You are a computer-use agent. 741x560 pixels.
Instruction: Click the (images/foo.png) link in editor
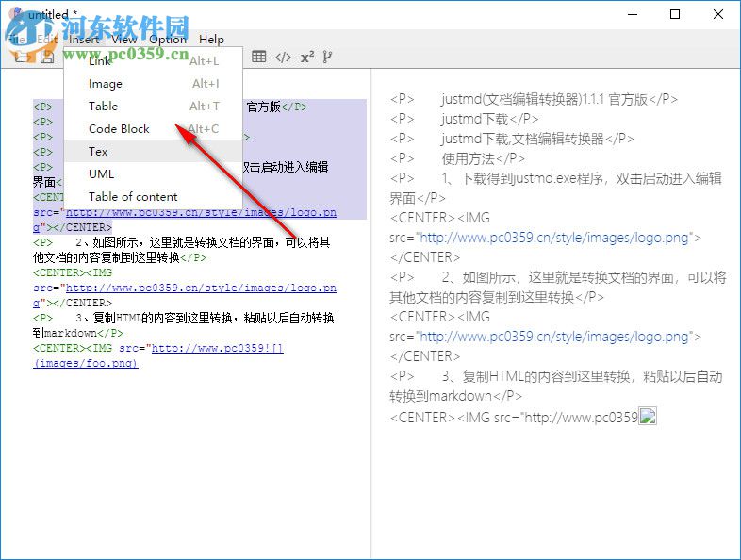(86, 363)
